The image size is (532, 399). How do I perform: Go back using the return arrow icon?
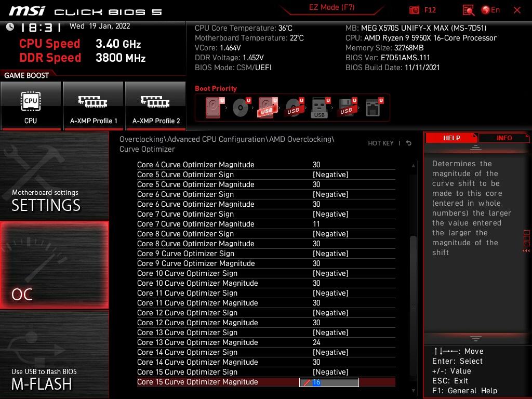[x=409, y=143]
